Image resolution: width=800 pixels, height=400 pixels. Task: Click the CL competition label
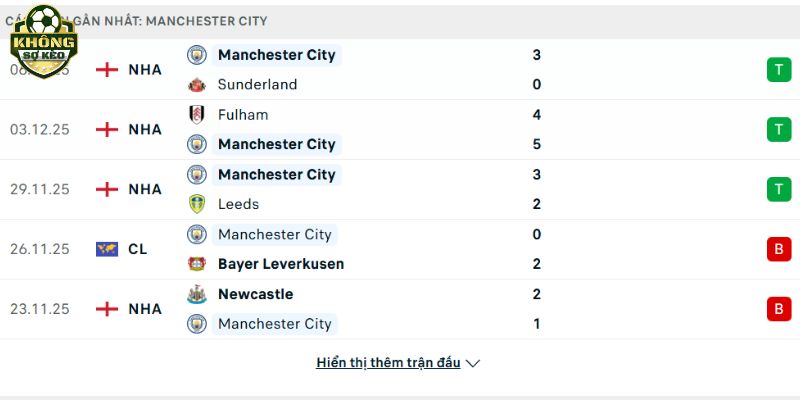pos(138,249)
